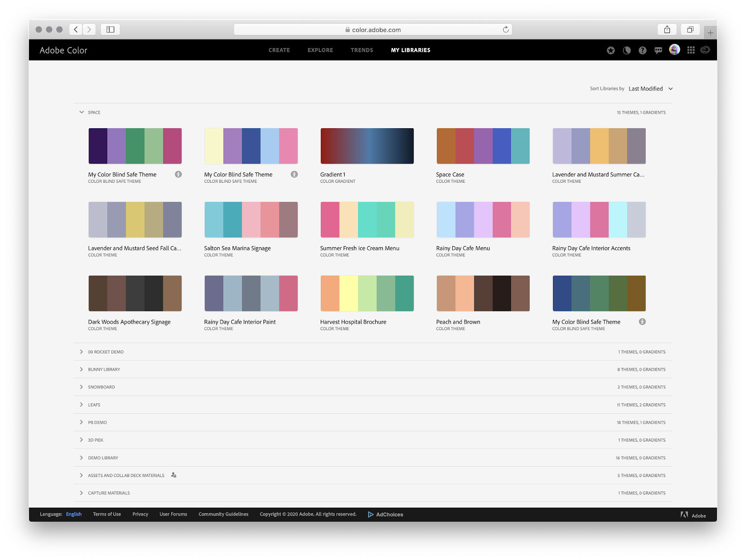Screen dimensions: 746x560
Task: Open the Terms of Use link
Action: [106, 514]
